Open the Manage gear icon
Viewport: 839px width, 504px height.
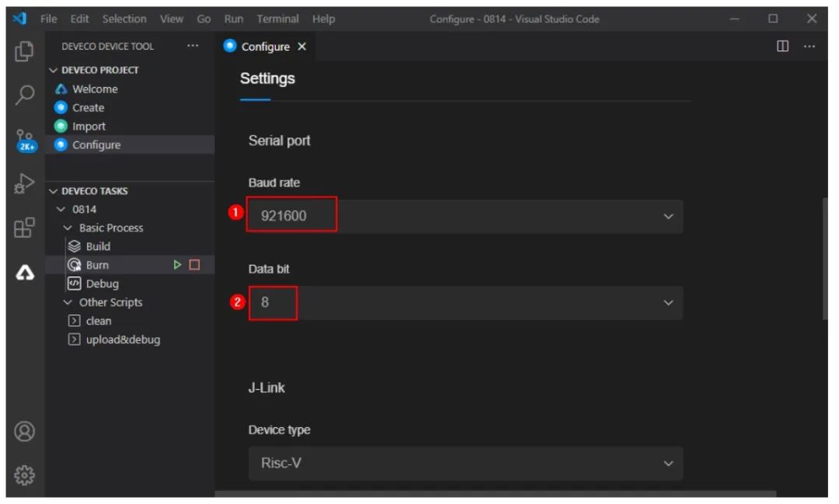coord(24,475)
